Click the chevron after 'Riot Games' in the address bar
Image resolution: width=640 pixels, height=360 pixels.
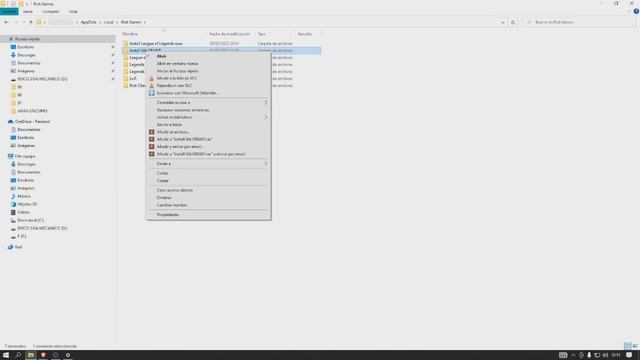point(144,22)
